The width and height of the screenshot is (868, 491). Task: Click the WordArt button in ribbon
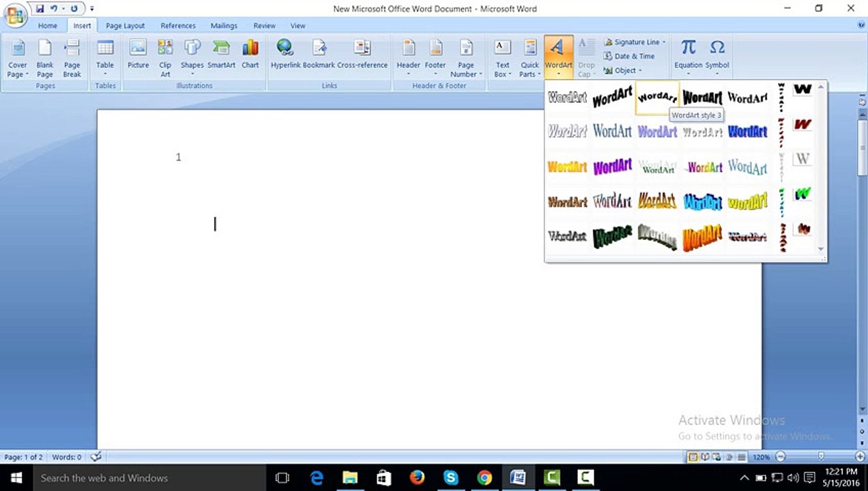pyautogui.click(x=558, y=58)
